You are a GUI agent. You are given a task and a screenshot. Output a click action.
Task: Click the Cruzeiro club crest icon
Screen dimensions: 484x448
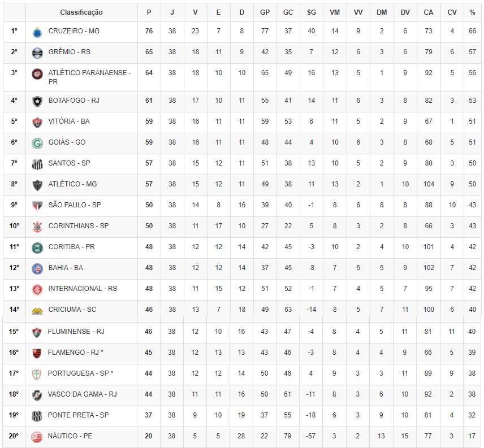pos(37,32)
